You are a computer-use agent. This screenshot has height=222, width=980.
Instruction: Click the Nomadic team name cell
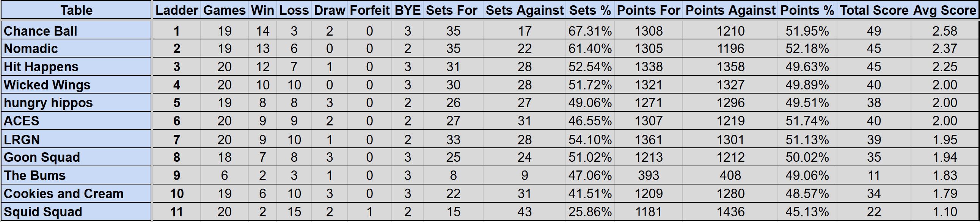pyautogui.click(x=31, y=48)
